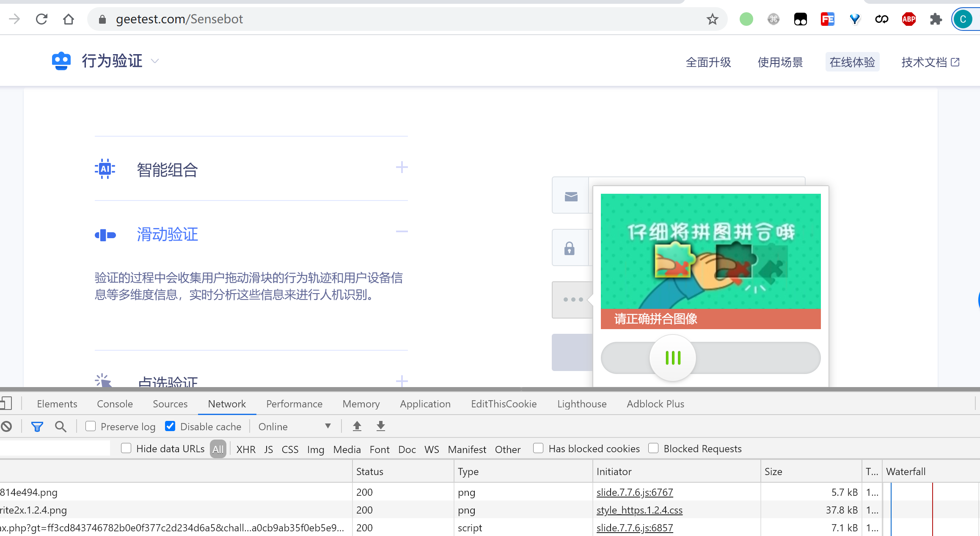Image resolution: width=980 pixels, height=536 pixels.
Task: Open the Chrome extensions puzzle icon
Action: pyautogui.click(x=936, y=19)
